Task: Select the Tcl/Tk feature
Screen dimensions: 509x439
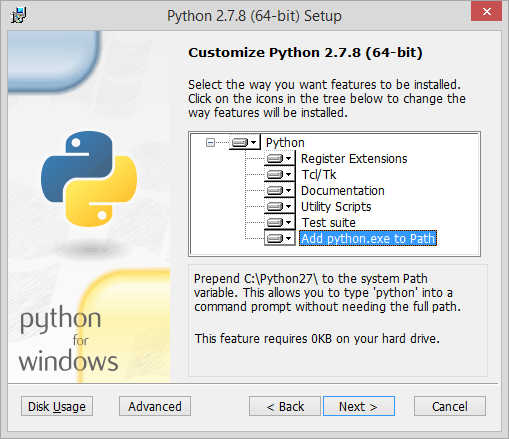Action: point(319,175)
